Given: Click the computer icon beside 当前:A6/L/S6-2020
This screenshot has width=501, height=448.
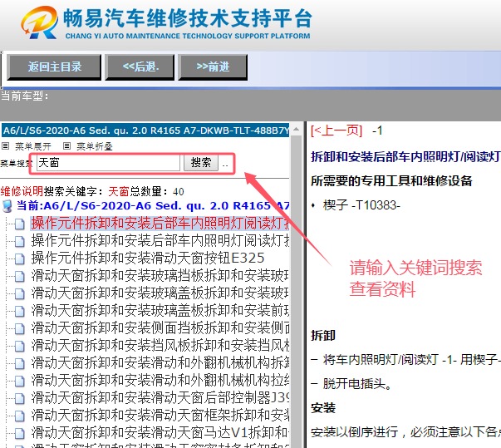Looking at the screenshot, I should [7, 206].
